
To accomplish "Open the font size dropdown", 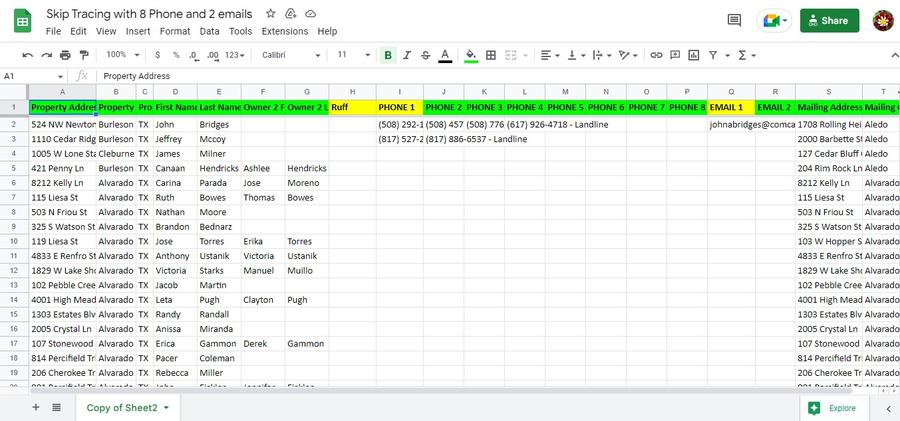I will pyautogui.click(x=354, y=55).
